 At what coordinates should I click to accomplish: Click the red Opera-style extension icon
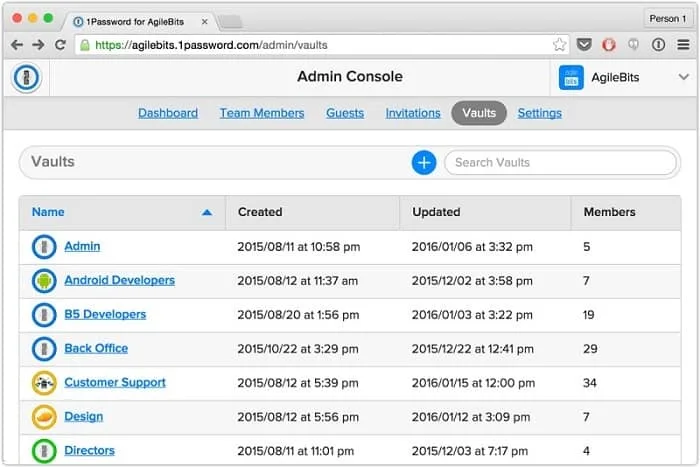coord(608,45)
